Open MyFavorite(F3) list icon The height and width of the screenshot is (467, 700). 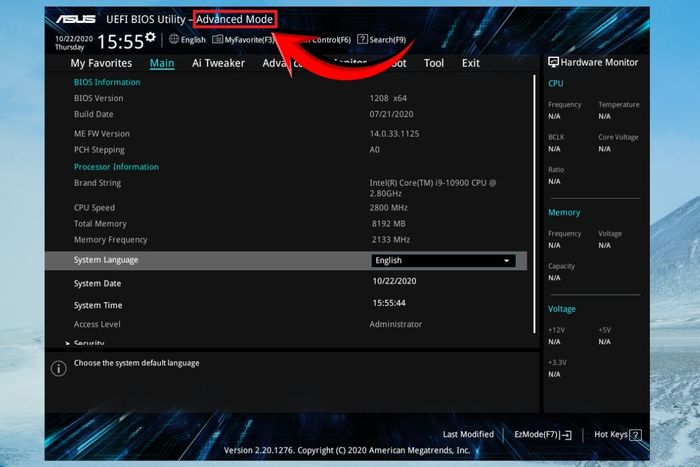(x=217, y=39)
